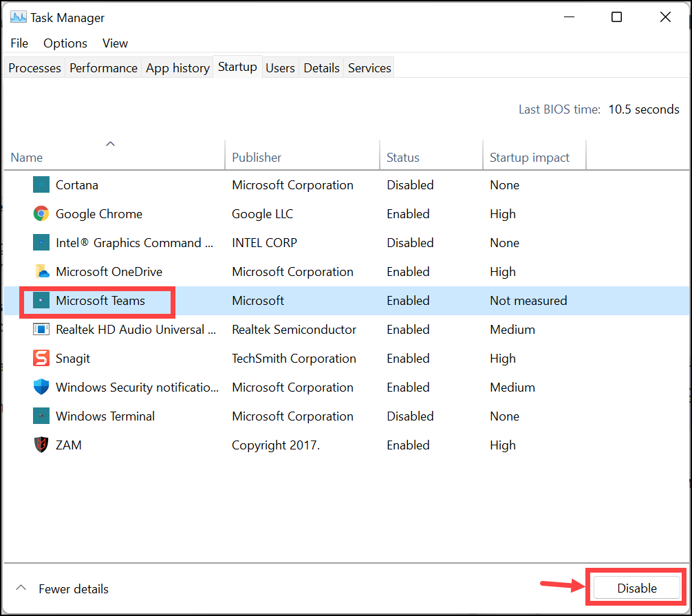Select the Microsoft OneDrive entry name

coord(109,272)
